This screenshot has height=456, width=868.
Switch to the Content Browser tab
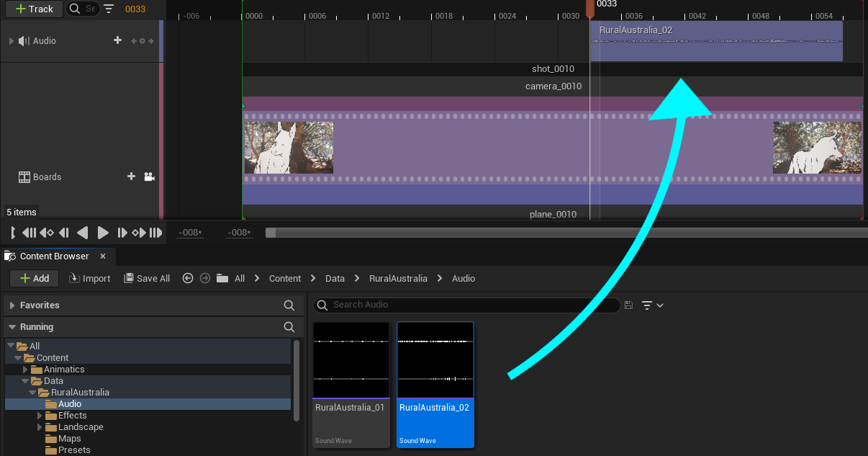point(54,256)
